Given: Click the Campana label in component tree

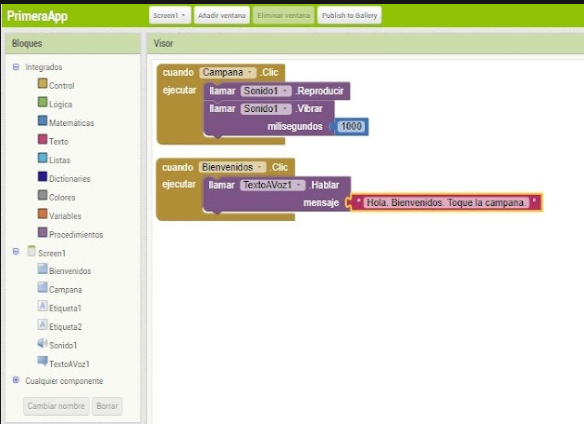Looking at the screenshot, I should 66,290.
